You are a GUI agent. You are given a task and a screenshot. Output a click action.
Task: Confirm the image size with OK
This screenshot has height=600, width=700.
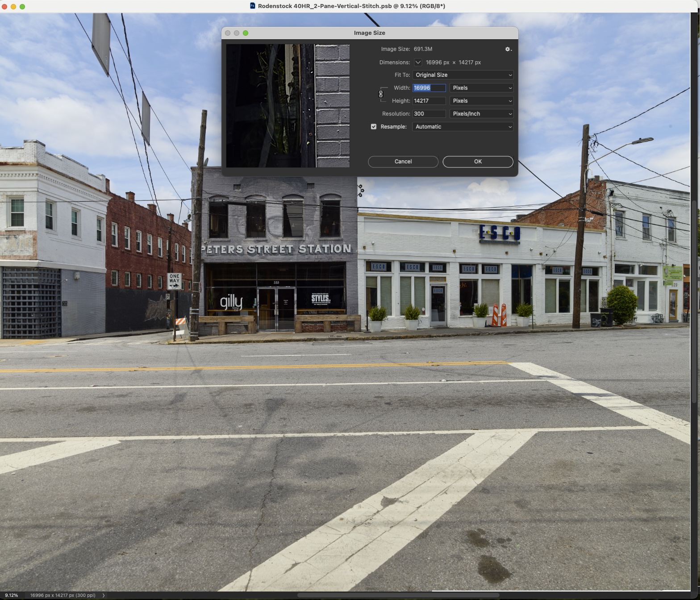tap(478, 162)
